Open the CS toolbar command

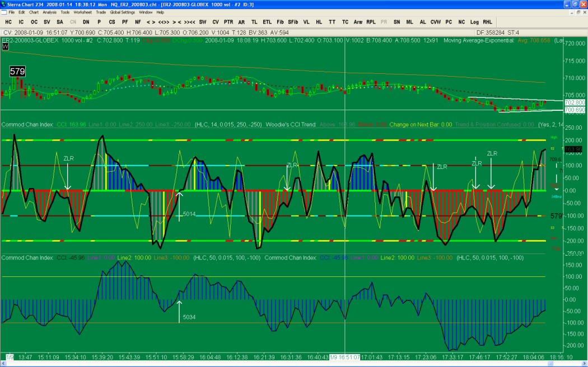[x=112, y=22]
